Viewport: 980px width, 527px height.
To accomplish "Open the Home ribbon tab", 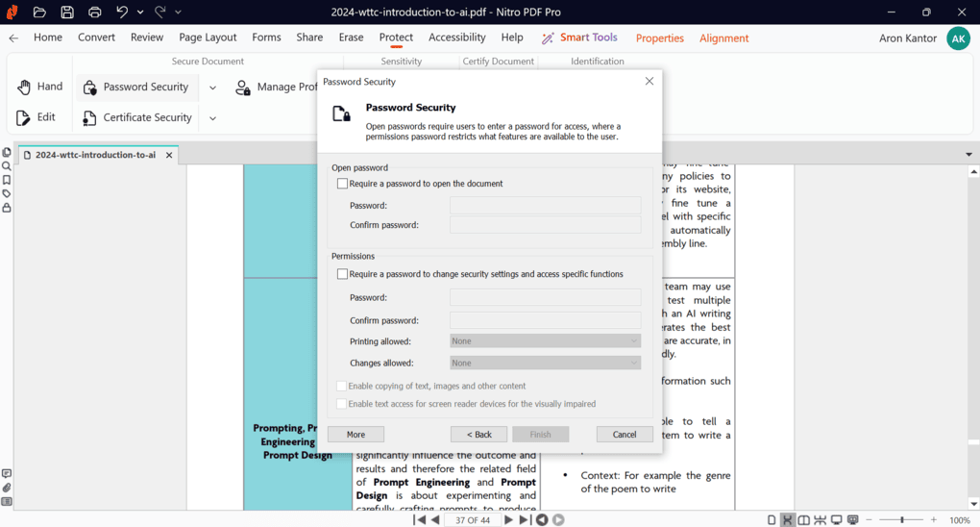I will pyautogui.click(x=48, y=38).
